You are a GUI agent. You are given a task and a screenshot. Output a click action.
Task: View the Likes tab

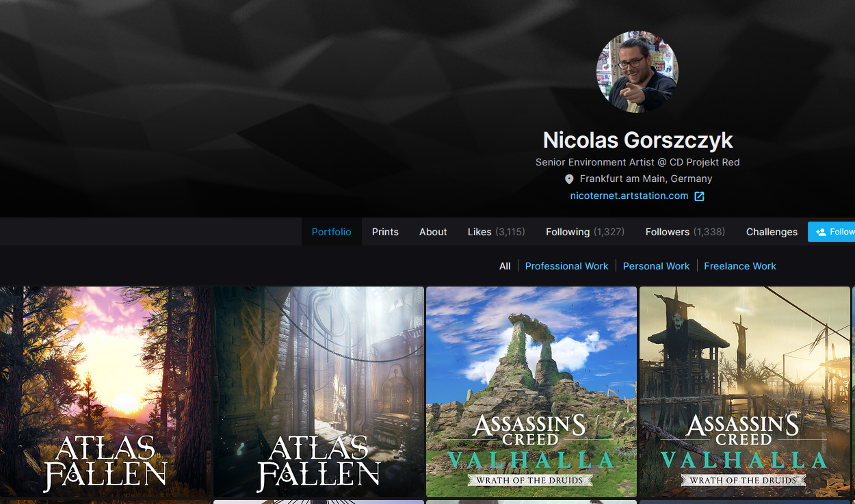click(497, 232)
